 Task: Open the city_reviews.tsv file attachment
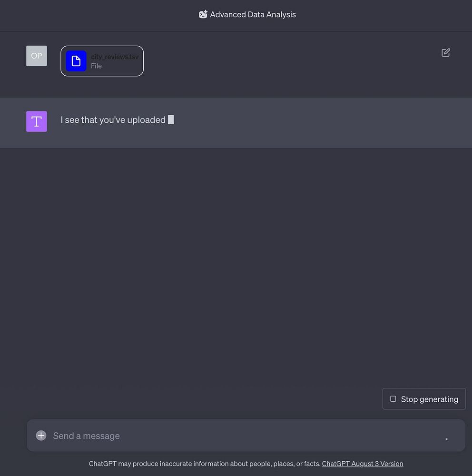pyautogui.click(x=102, y=61)
